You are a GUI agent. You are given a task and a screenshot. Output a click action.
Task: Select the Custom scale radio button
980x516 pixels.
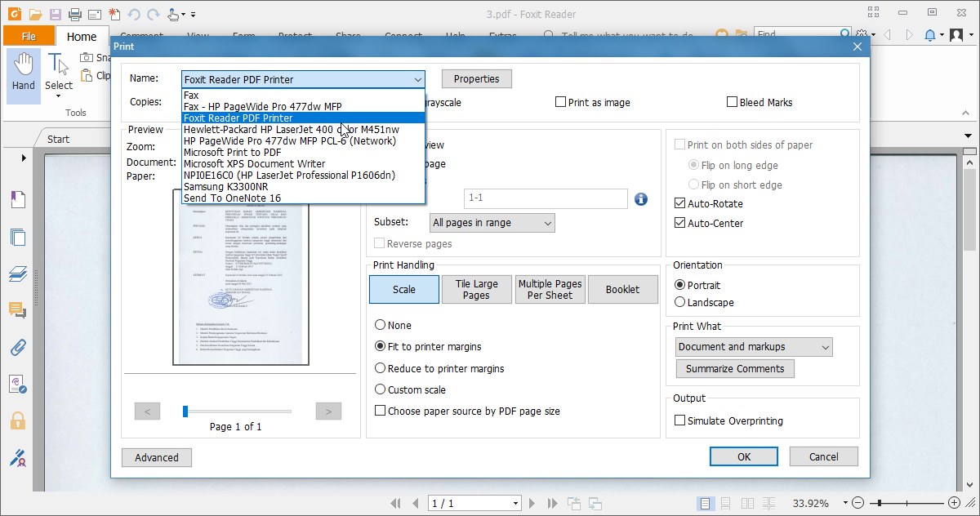381,389
